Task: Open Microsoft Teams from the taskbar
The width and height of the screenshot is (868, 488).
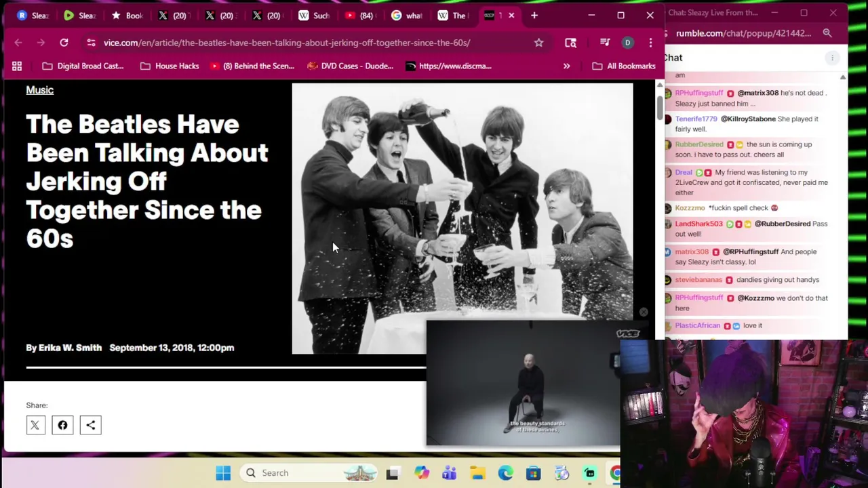Action: [449, 473]
